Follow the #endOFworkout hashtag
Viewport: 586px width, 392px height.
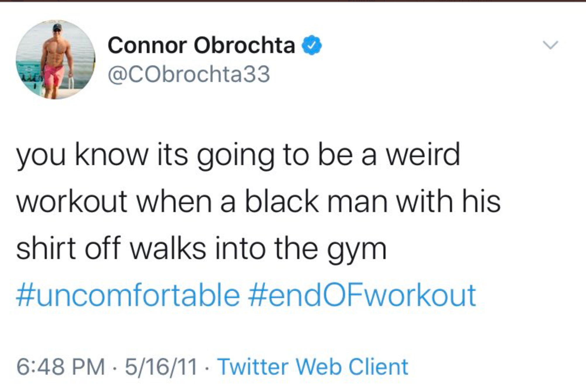click(362, 295)
